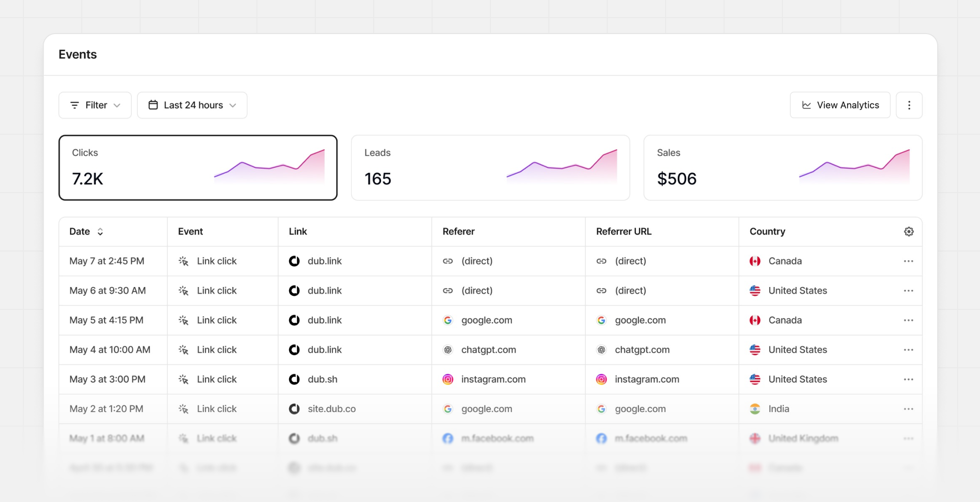
Task: Open the Filter dropdown
Action: coord(95,105)
